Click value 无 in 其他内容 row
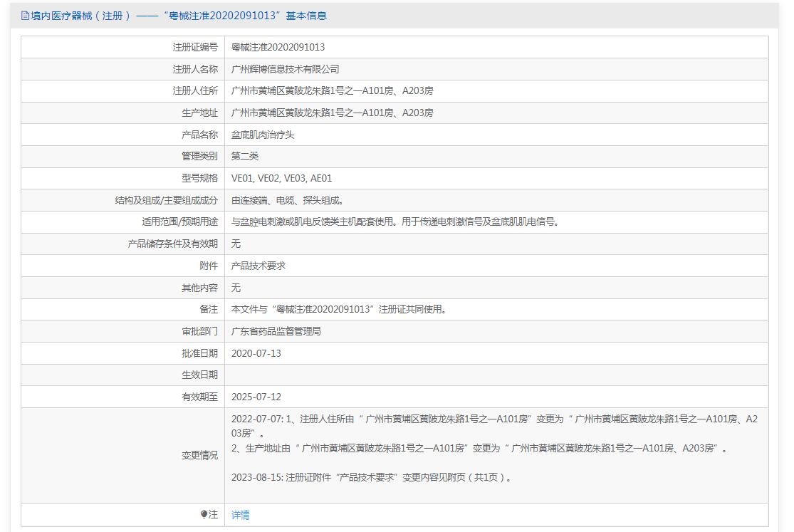Screen dimensions: 794x532 pos(236,288)
